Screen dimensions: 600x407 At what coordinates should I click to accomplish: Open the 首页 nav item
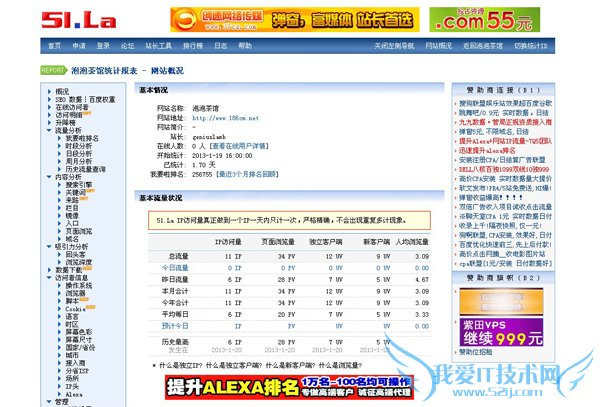(x=54, y=46)
